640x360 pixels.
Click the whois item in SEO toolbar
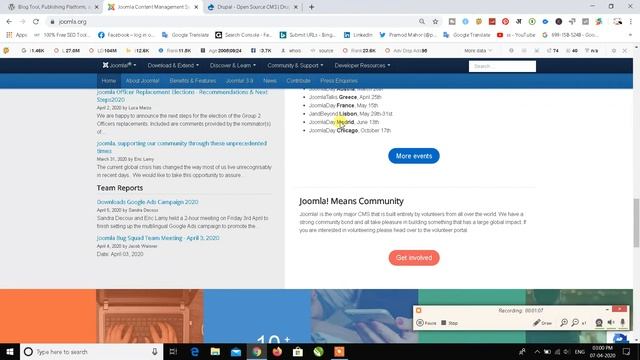tap(291, 51)
